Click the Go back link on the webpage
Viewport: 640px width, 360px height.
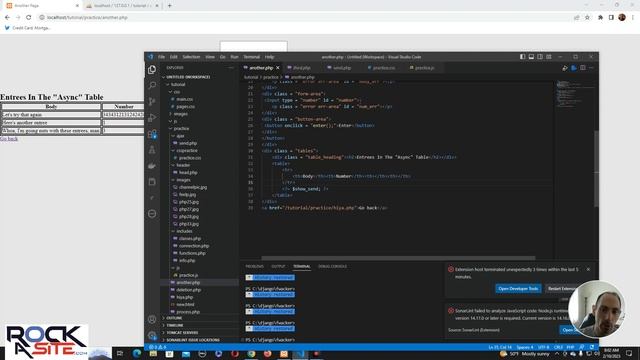[x=9, y=139]
